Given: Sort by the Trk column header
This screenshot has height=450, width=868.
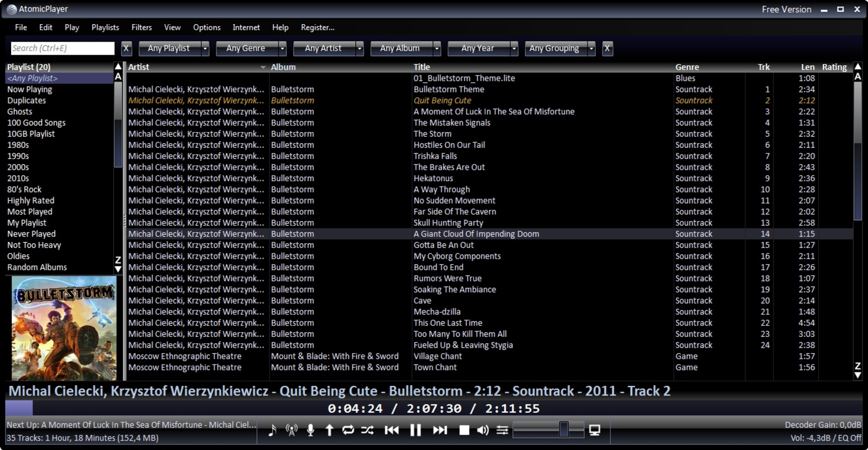Looking at the screenshot, I should pos(759,67).
